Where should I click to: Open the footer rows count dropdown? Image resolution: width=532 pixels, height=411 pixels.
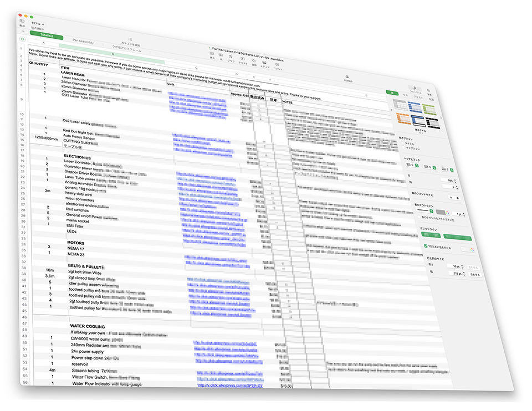click(x=447, y=169)
